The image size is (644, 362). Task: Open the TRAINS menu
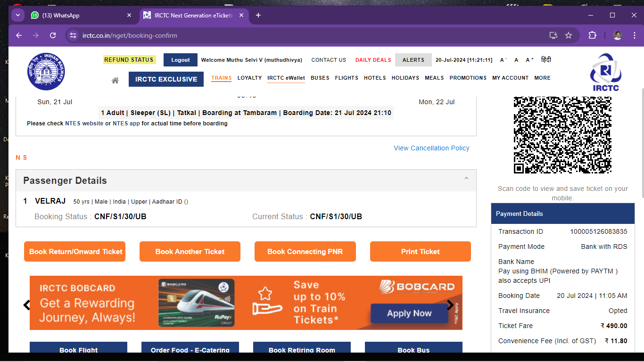(x=221, y=78)
